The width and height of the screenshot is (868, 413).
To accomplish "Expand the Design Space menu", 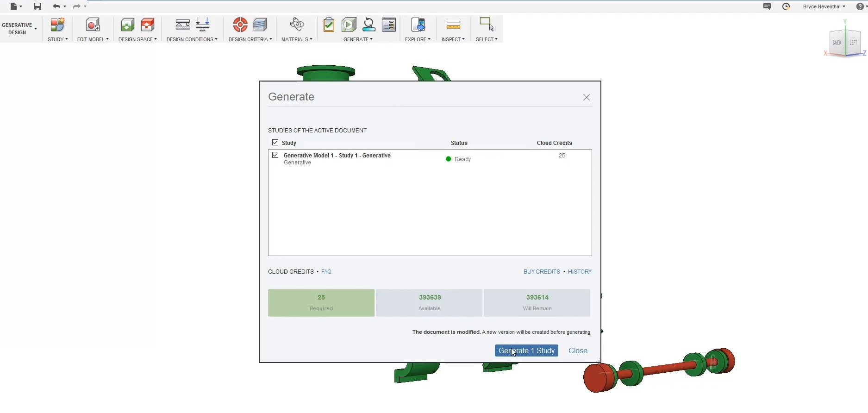I will click(137, 39).
